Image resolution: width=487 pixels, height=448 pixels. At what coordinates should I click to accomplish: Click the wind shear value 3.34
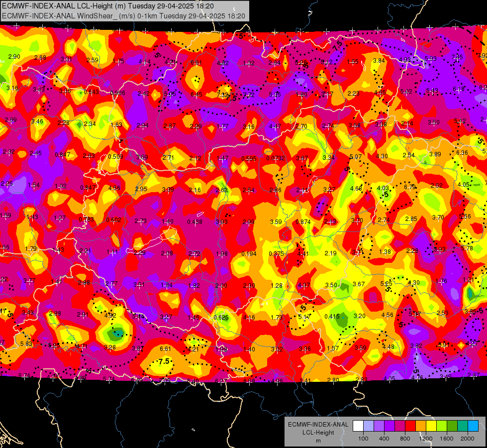pos(329,158)
